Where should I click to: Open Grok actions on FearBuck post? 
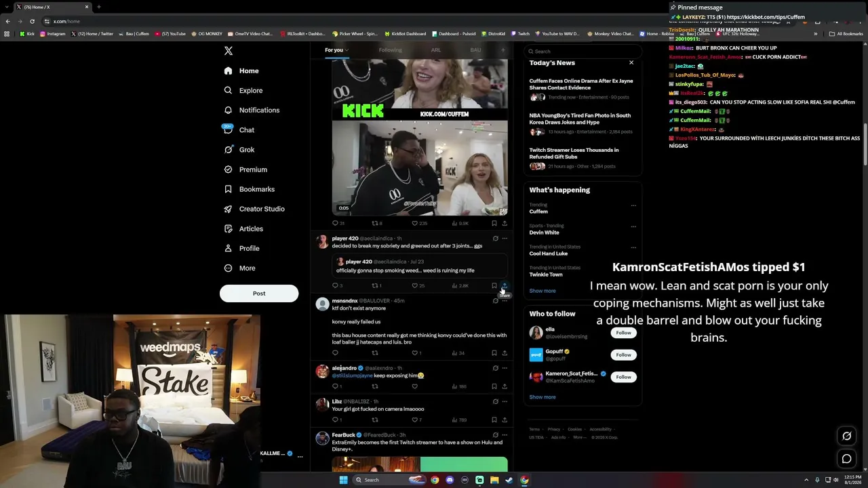[x=496, y=435]
